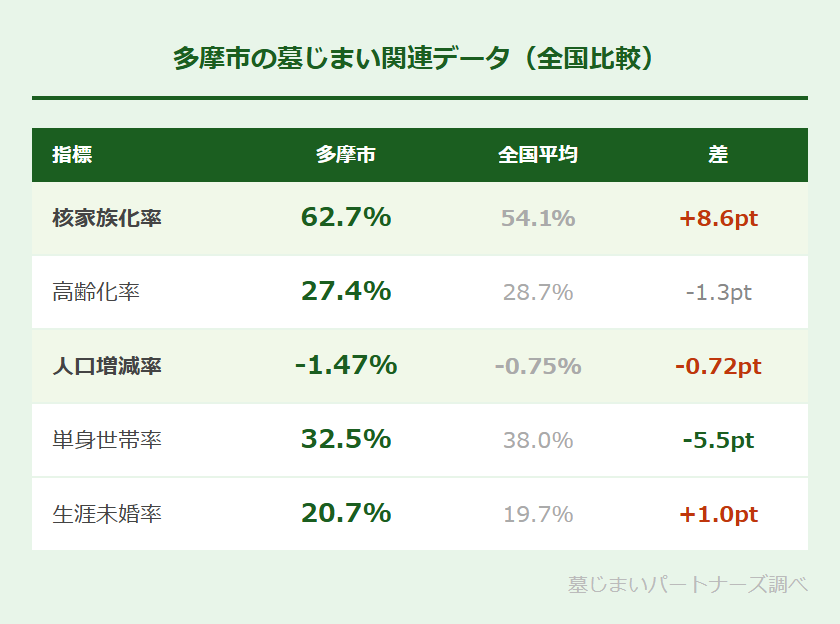Click the -5.5pt difference value
The image size is (840, 624).
[718, 440]
